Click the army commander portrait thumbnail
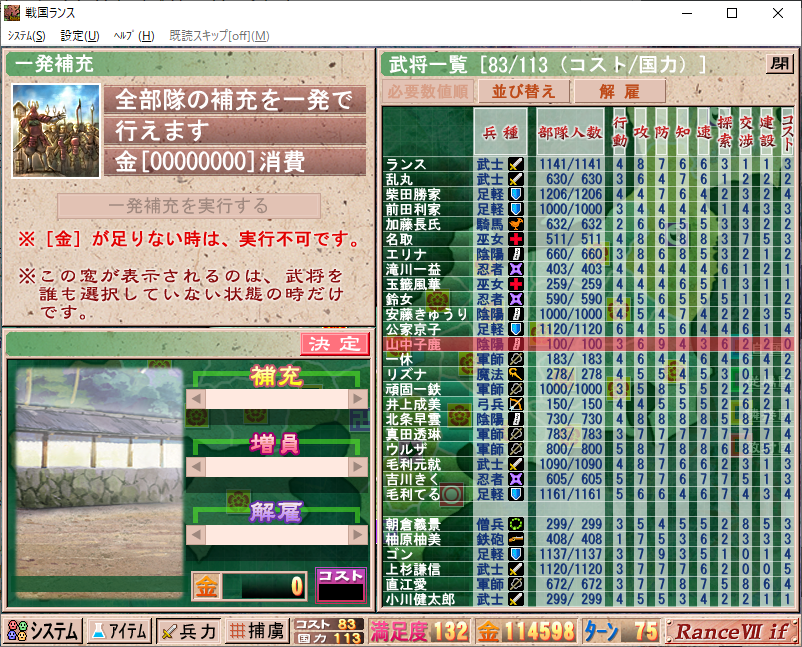 pyautogui.click(x=56, y=131)
